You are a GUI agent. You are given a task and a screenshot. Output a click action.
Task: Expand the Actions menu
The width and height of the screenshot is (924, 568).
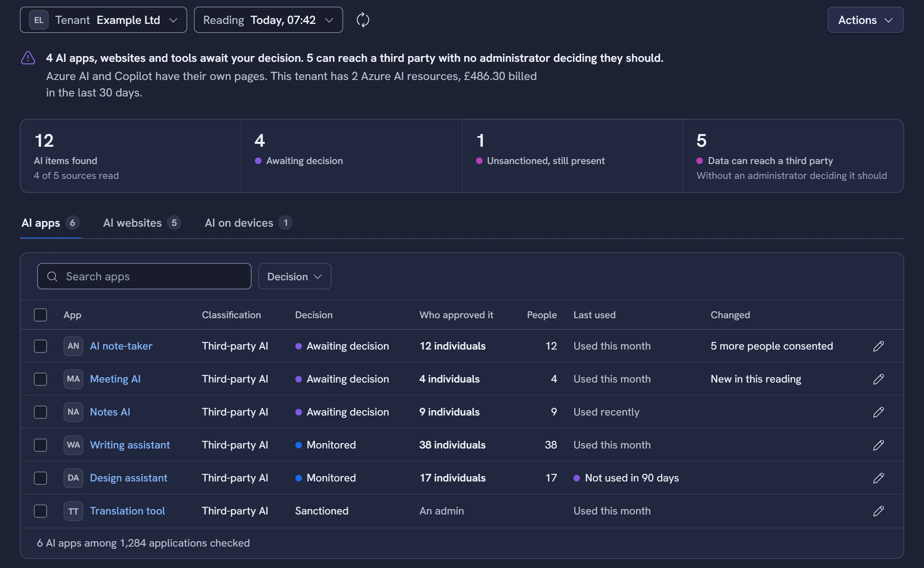pyautogui.click(x=865, y=20)
